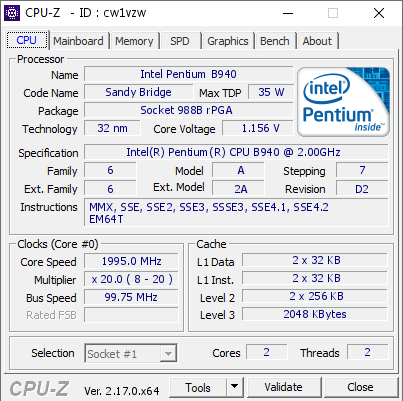Open the Bench tab

coord(275,41)
